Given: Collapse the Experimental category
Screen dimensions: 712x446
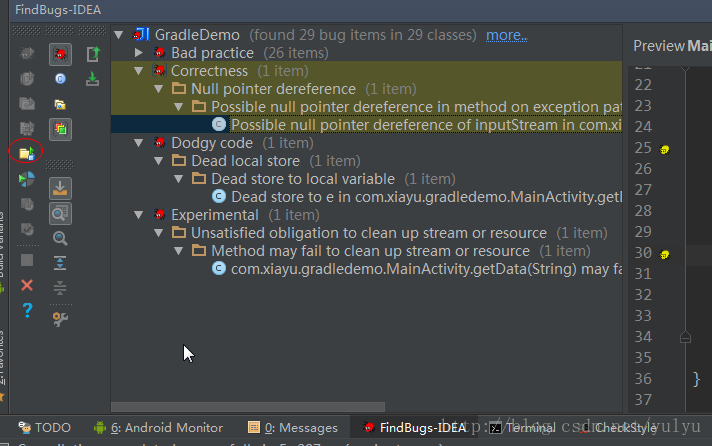Looking at the screenshot, I should tap(138, 215).
